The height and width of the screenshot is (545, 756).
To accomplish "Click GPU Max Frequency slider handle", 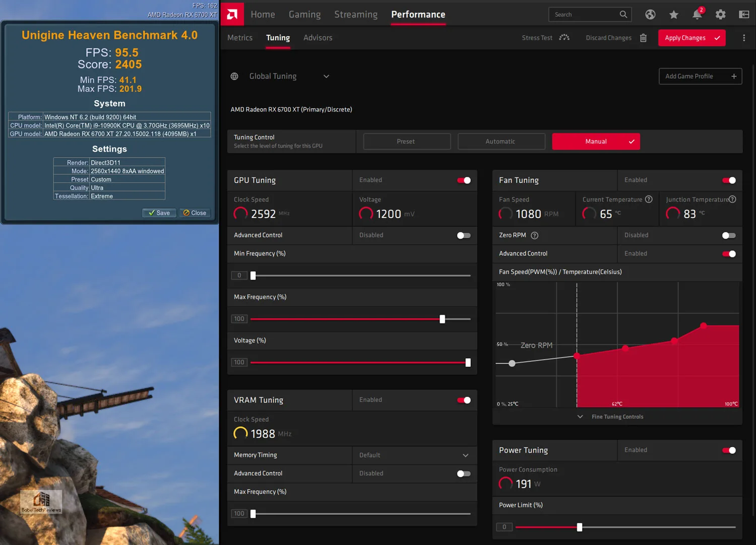I will pyautogui.click(x=442, y=319).
